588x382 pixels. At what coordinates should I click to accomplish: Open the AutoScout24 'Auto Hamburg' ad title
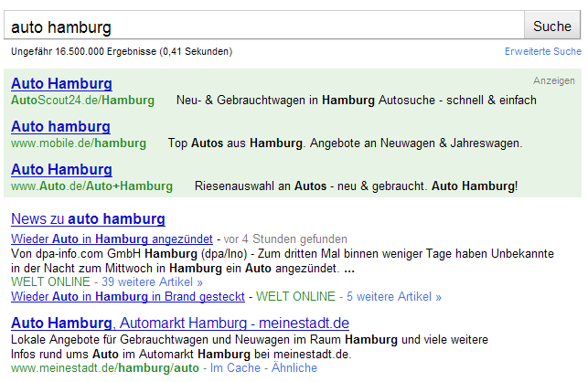pyautogui.click(x=61, y=83)
